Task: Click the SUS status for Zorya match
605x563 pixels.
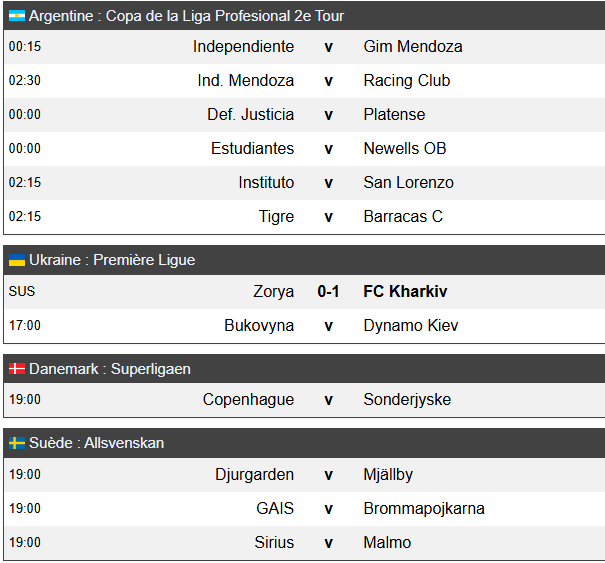Action: [22, 291]
